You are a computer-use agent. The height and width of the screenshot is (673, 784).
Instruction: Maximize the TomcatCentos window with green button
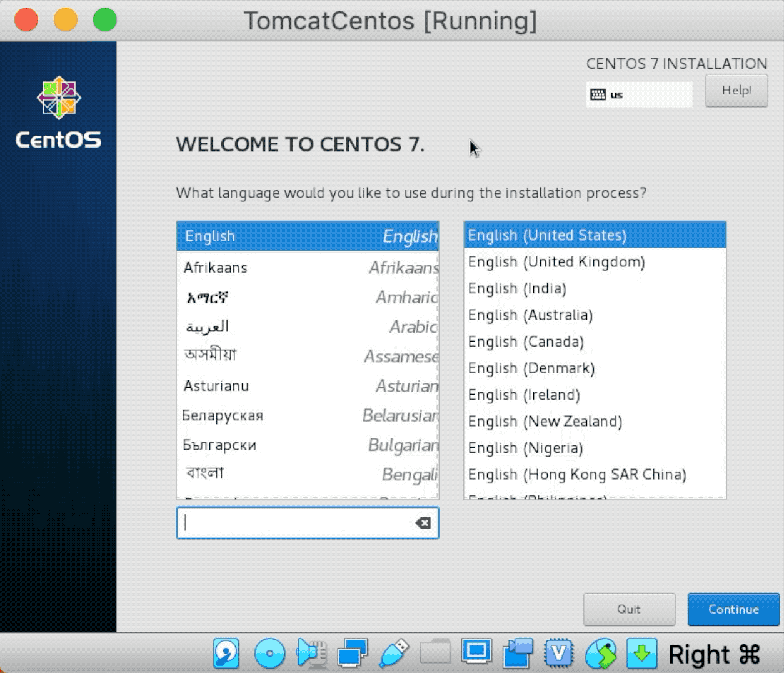click(x=105, y=20)
